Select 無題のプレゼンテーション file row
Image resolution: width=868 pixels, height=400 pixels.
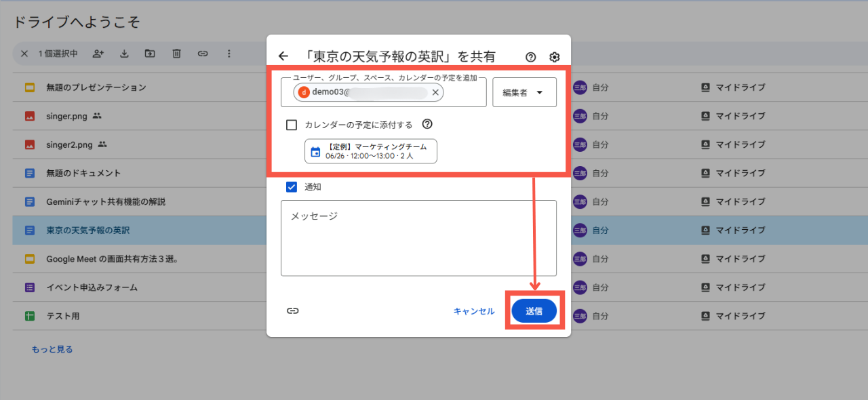[x=440, y=87]
